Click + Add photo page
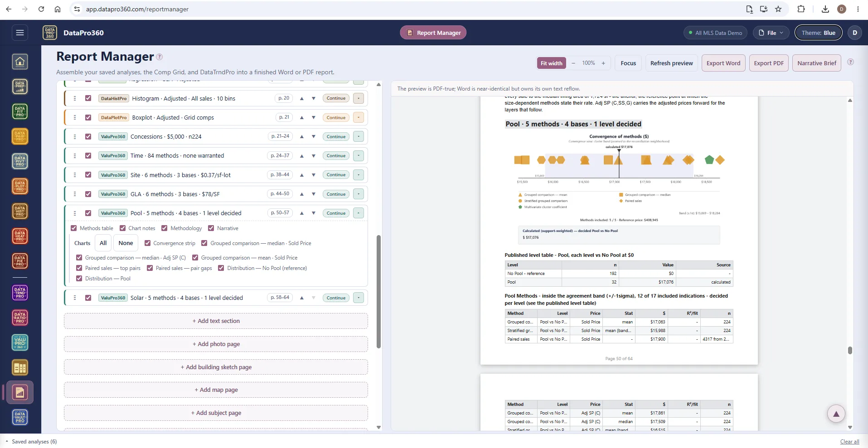 coord(216,344)
